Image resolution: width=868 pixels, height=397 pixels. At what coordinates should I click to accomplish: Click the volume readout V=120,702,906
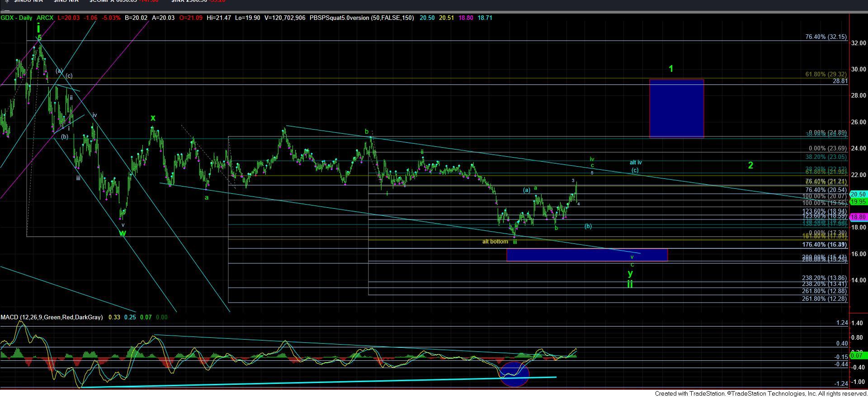pos(285,18)
